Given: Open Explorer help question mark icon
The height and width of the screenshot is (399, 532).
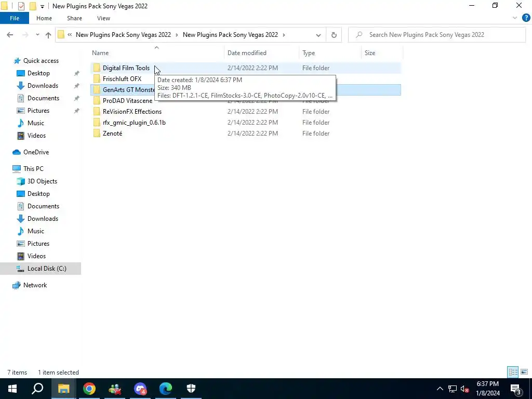Looking at the screenshot, I should (x=526, y=18).
